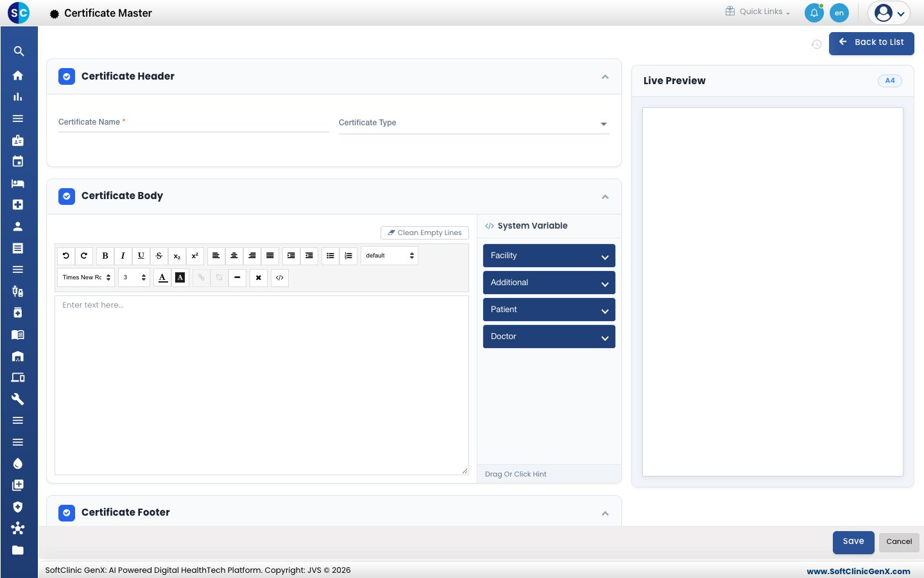Go to home via the sidebar house icon

[x=18, y=75]
